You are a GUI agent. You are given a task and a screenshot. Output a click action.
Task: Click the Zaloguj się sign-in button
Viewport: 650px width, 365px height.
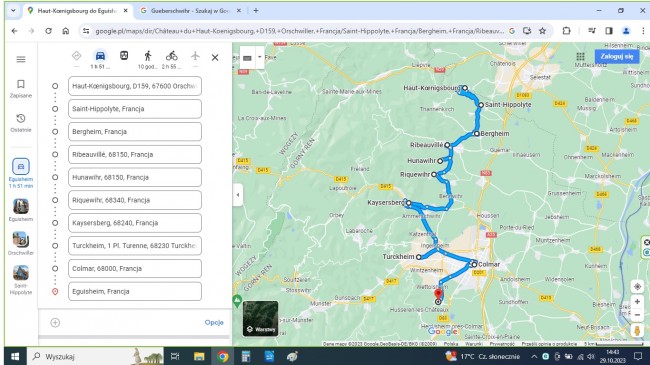[617, 56]
